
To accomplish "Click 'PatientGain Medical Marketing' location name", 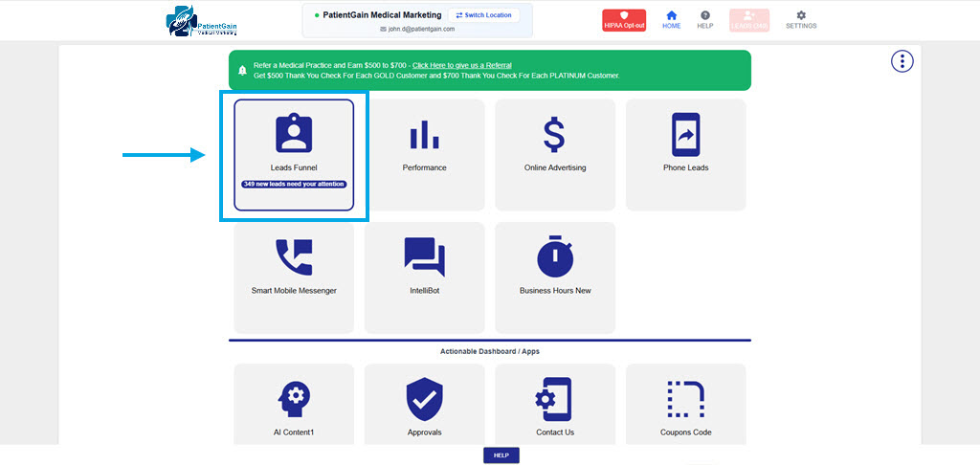I will tap(382, 15).
